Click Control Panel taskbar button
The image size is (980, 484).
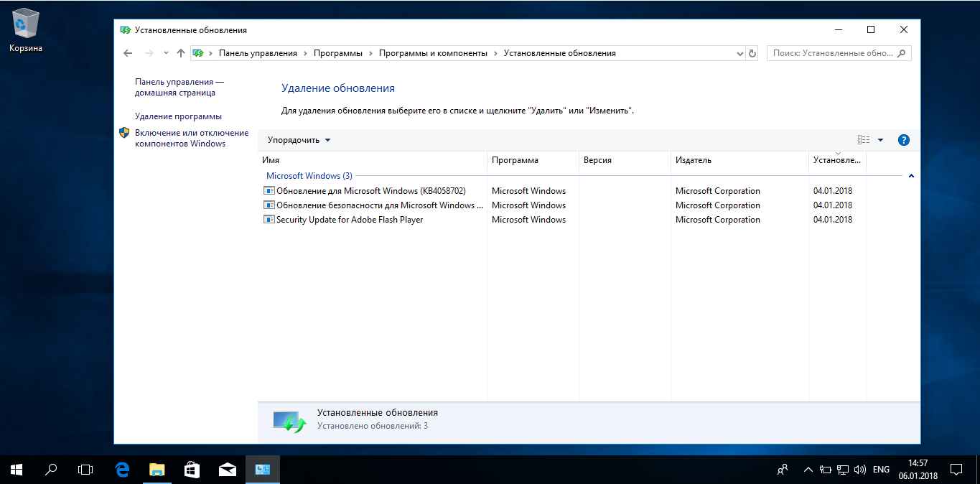click(262, 470)
